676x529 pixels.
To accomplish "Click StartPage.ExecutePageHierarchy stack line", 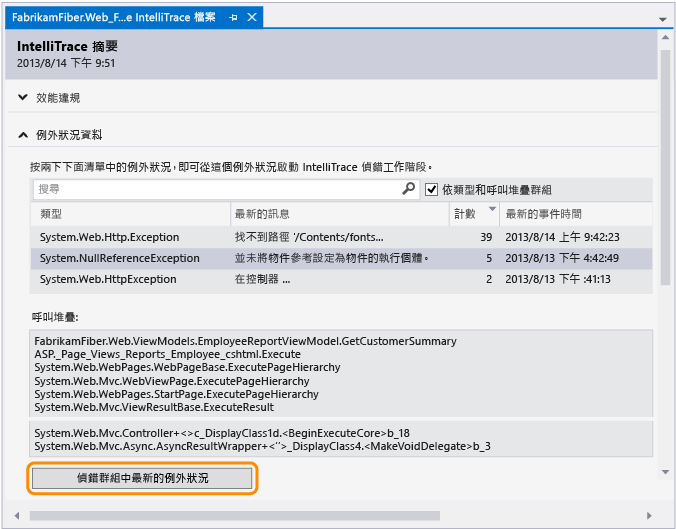I will [x=176, y=394].
